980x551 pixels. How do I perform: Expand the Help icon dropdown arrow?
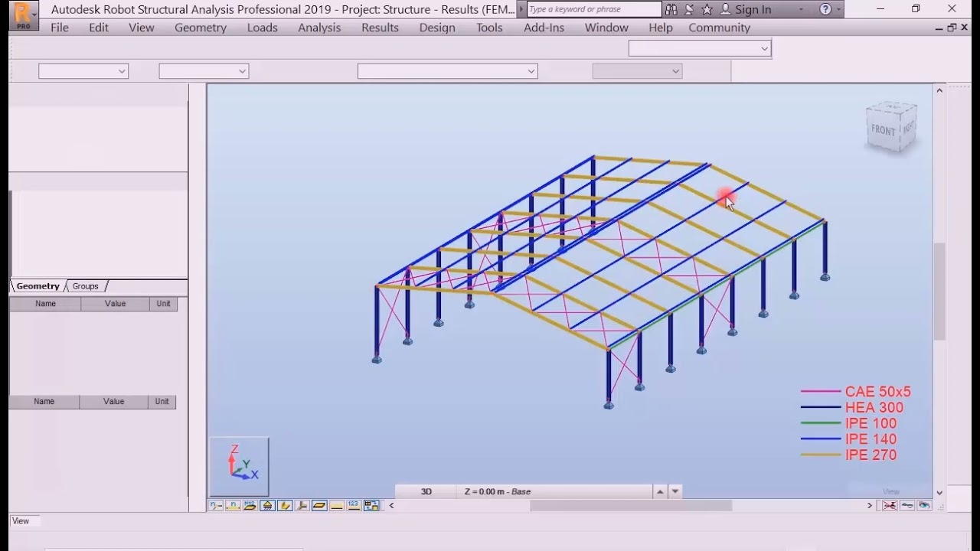pyautogui.click(x=839, y=10)
